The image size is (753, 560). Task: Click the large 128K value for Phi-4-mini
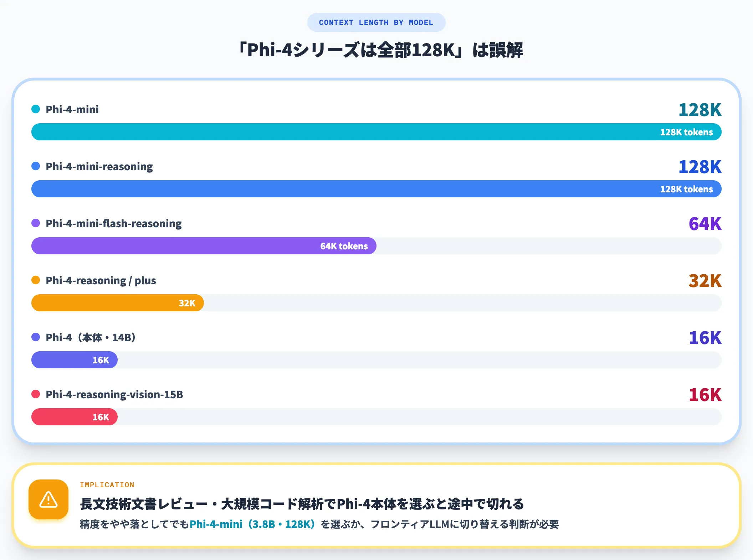point(700,110)
